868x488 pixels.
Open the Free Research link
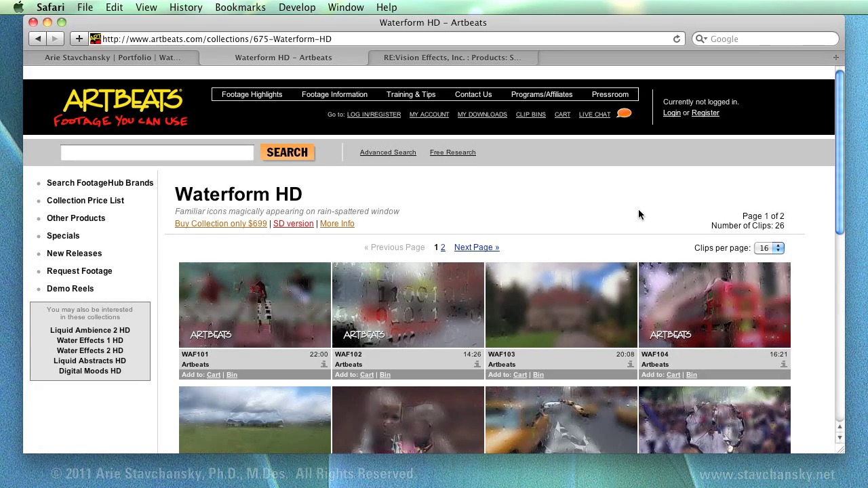click(x=452, y=152)
